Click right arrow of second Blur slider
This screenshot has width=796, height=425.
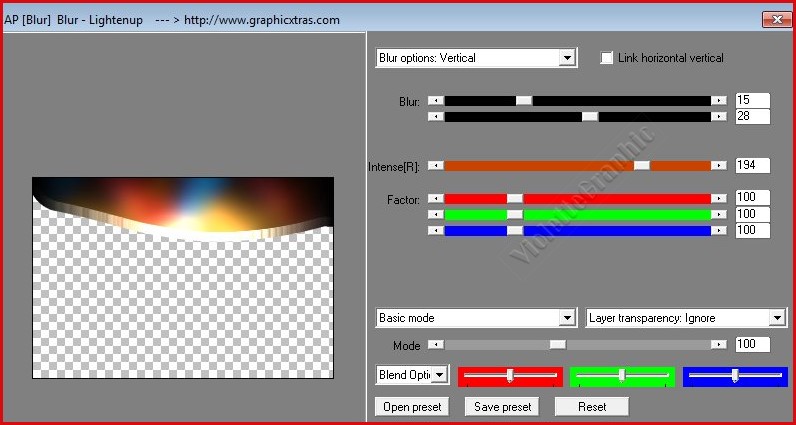click(x=718, y=117)
